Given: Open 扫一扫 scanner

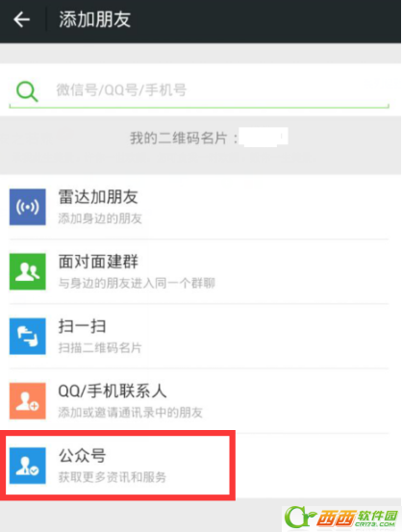Looking at the screenshot, I should coord(199,337).
